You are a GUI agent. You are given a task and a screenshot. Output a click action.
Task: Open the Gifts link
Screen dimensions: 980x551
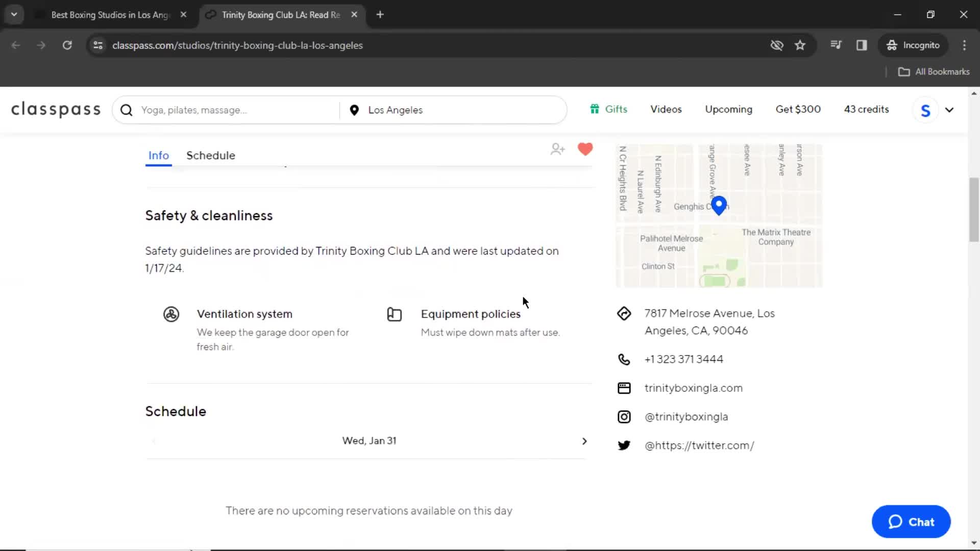[x=616, y=109]
